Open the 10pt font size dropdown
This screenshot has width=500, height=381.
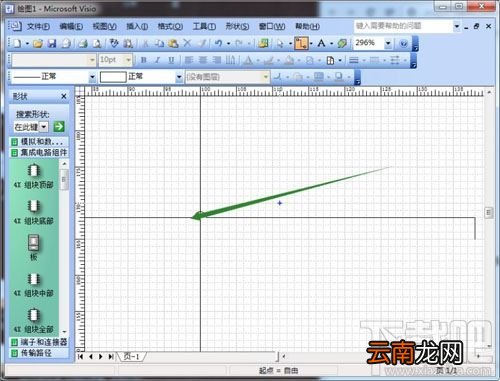pos(128,60)
